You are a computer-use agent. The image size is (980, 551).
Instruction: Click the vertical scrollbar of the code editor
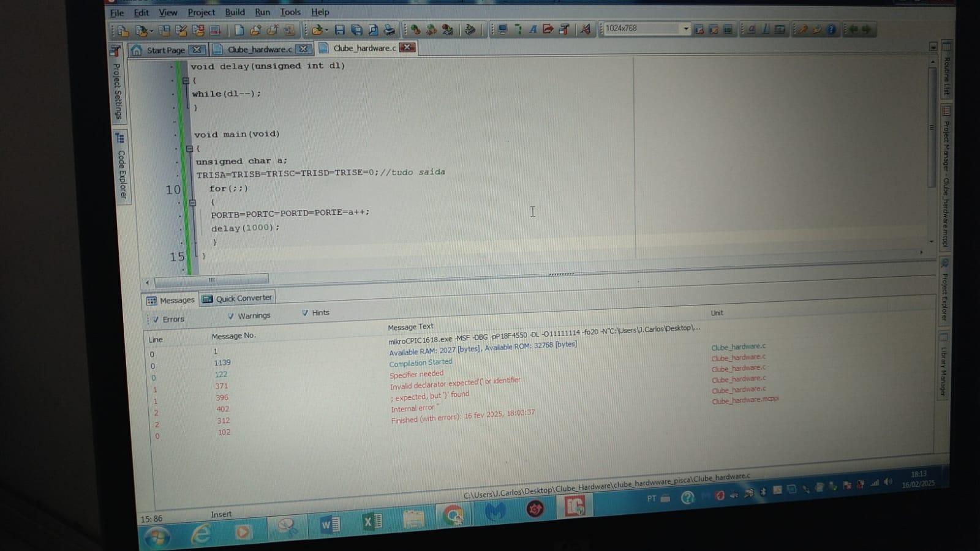pos(932,127)
